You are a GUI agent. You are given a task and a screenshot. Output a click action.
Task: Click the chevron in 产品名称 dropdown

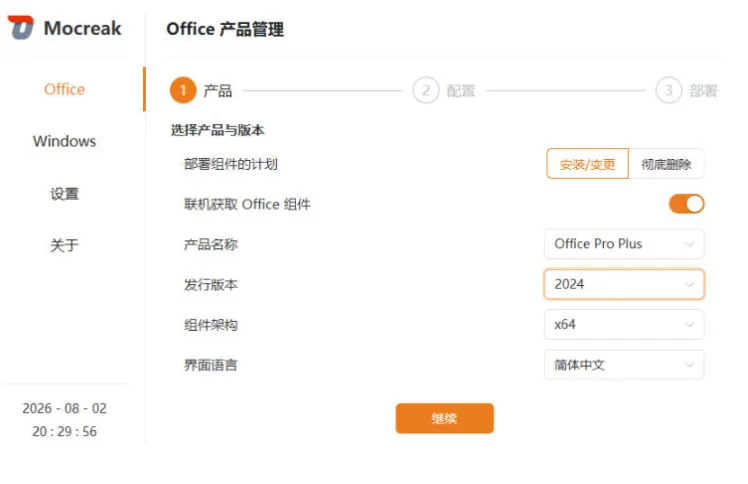pyautogui.click(x=689, y=244)
